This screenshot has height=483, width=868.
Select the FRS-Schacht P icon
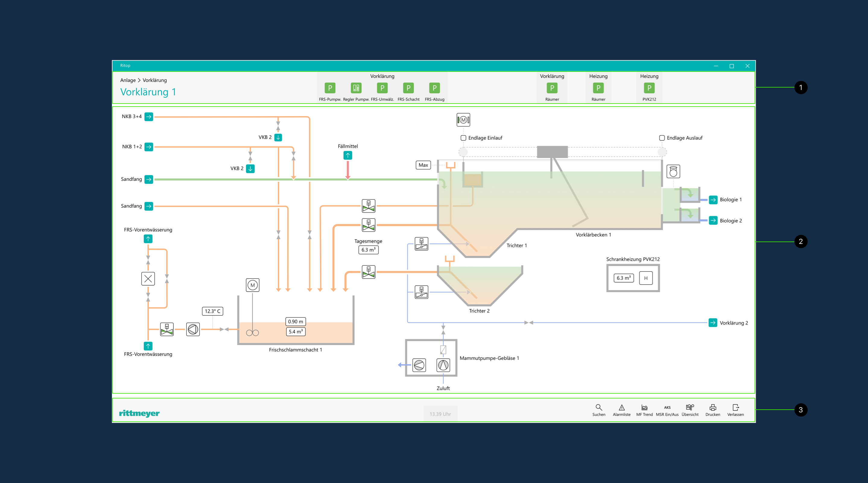point(408,88)
